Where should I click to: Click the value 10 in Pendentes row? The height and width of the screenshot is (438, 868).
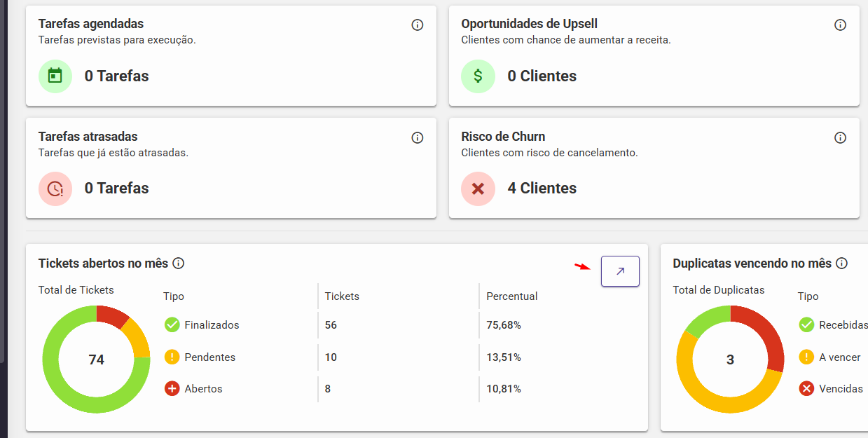331,357
